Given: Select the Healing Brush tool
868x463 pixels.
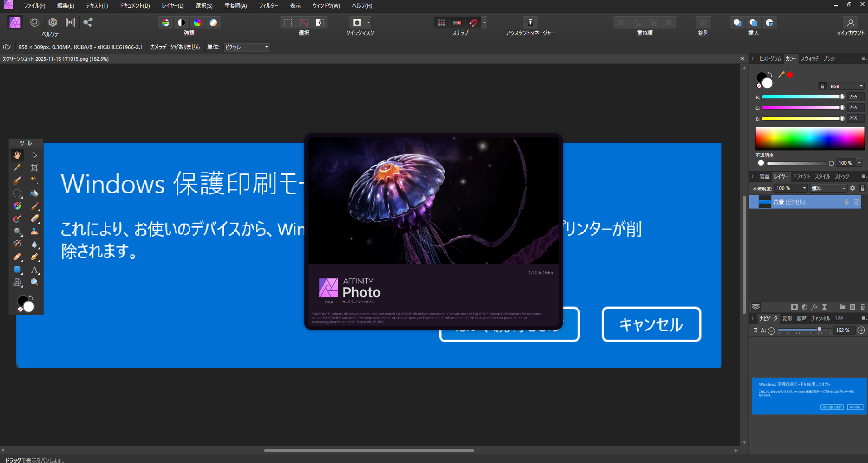Looking at the screenshot, I should coord(17,257).
